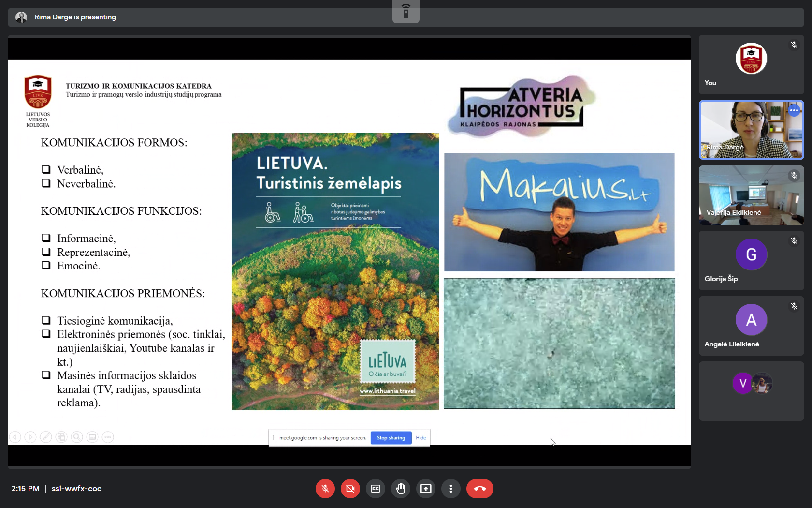The image size is (812, 508).
Task: Click the aerial sea video at the bottom of the slide
Action: click(x=559, y=344)
